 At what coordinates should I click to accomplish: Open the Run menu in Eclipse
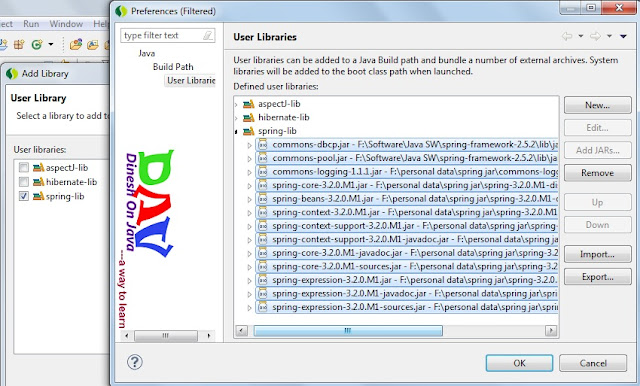31,24
